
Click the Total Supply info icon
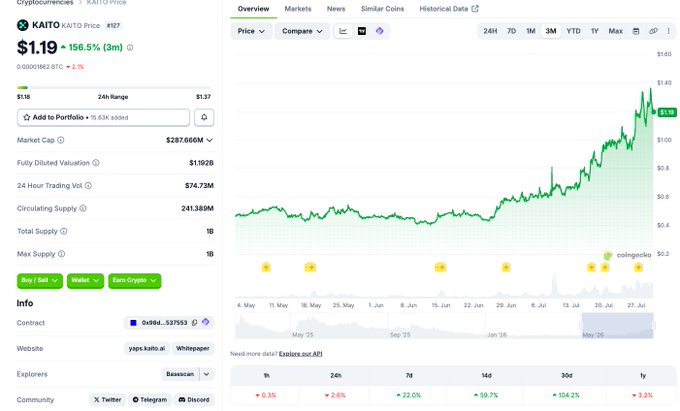[64, 231]
